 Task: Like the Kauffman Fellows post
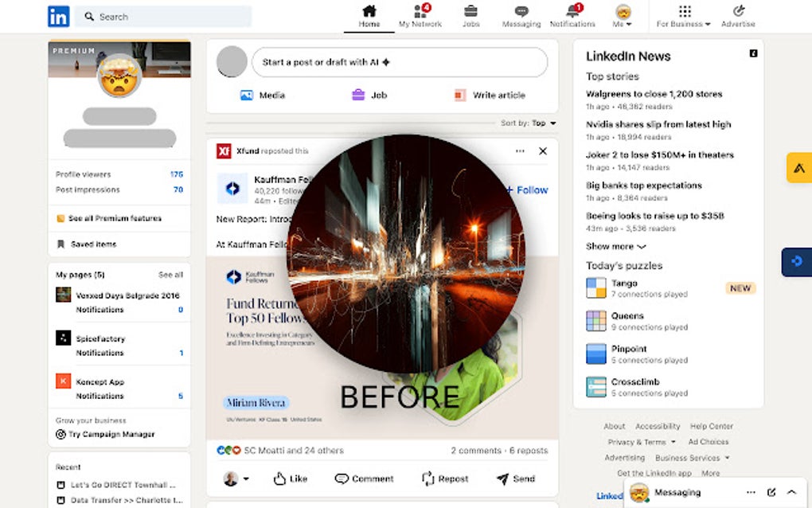[x=289, y=479]
